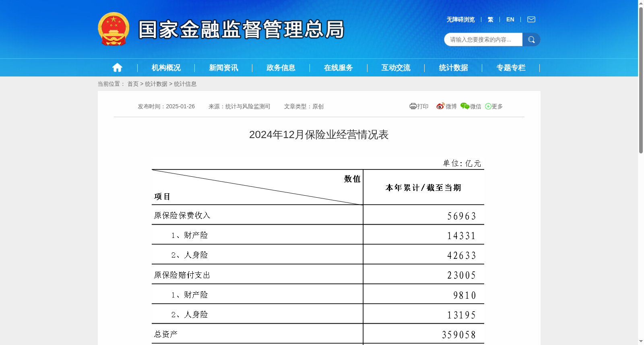Open the 专题专栏 menu
The image size is (644, 345).
click(x=511, y=68)
